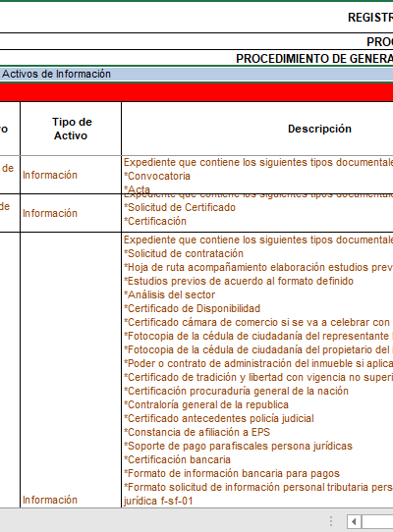Click the 'jurídica f-sf-01' text line
The height and width of the screenshot is (532, 393).
coord(158,501)
